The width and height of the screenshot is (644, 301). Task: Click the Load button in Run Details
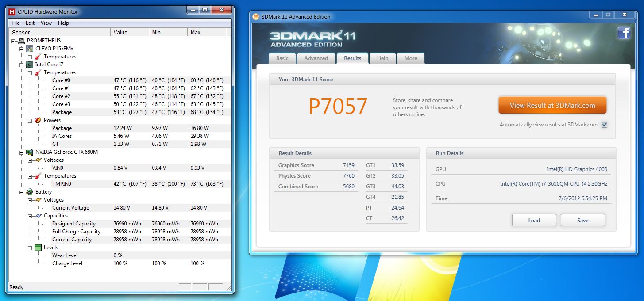[534, 221]
